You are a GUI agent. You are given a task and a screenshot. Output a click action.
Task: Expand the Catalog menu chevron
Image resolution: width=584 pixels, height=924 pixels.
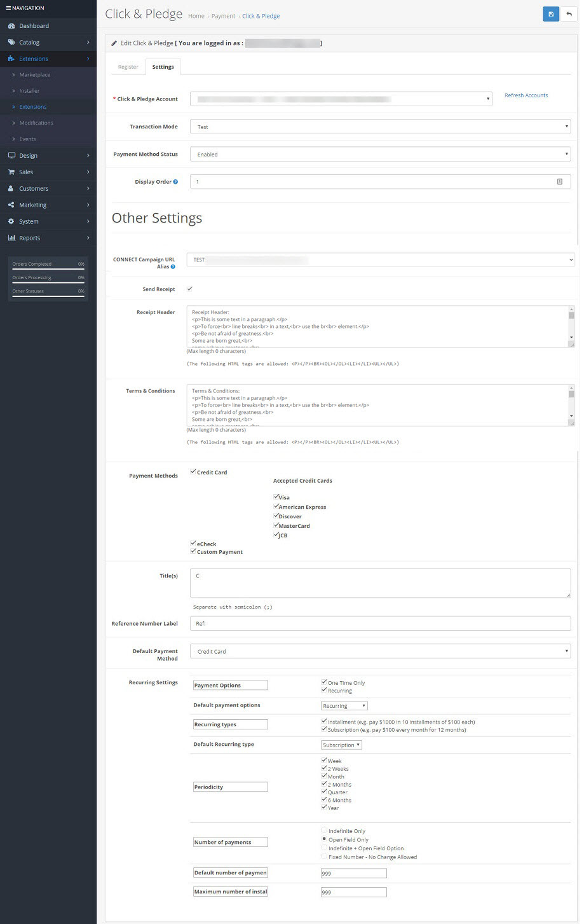coord(88,43)
